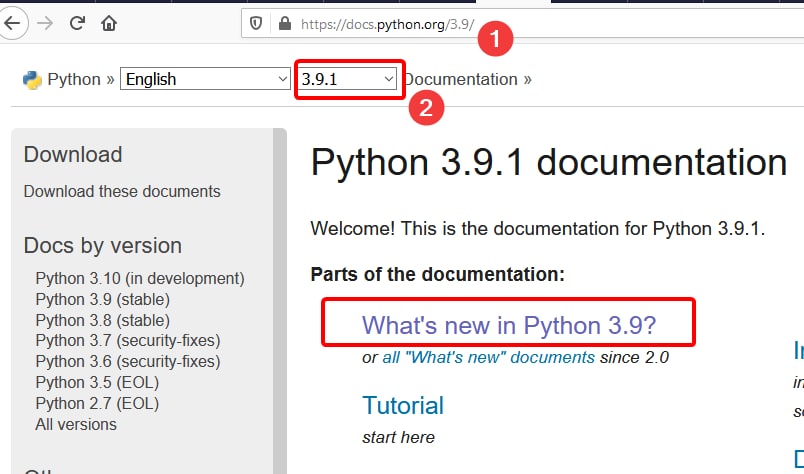Focus the address bar URL
Viewport: 804px width, 474px height.
[x=388, y=24]
